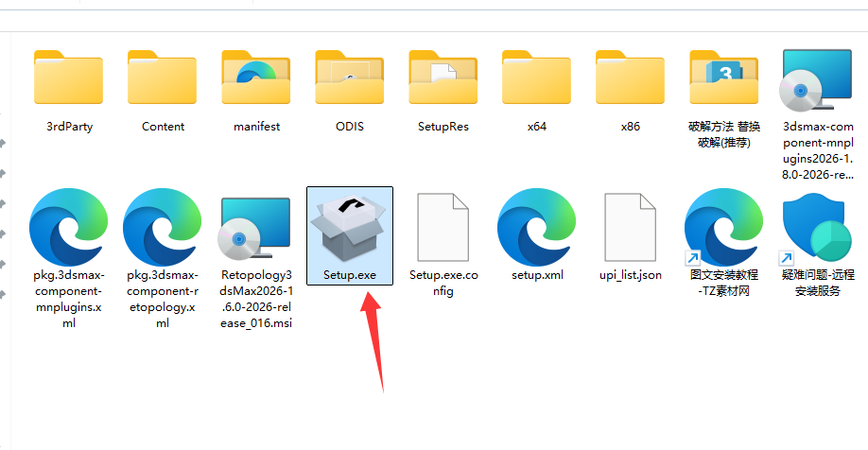Click the Content file name label
This screenshot has height=450, width=868.
click(x=163, y=127)
